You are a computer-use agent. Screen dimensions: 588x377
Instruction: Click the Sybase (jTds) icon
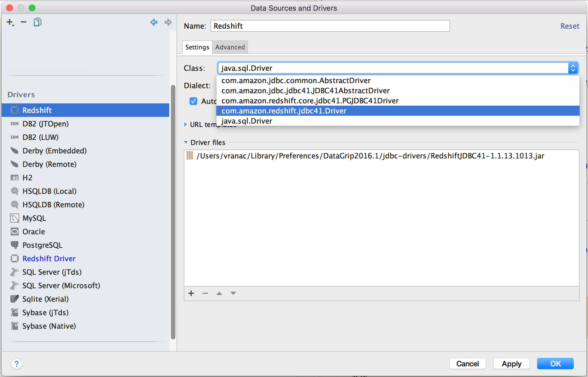coord(15,312)
